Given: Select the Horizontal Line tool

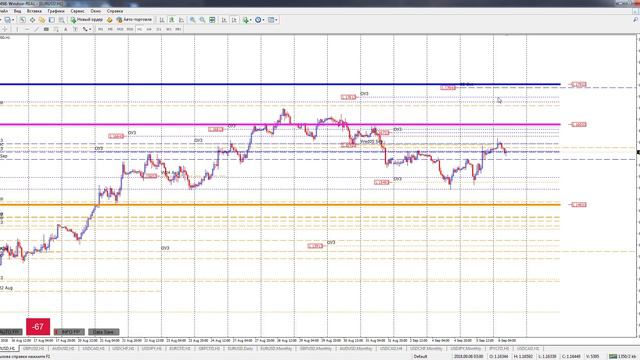Looking at the screenshot, I should [x=27, y=29].
